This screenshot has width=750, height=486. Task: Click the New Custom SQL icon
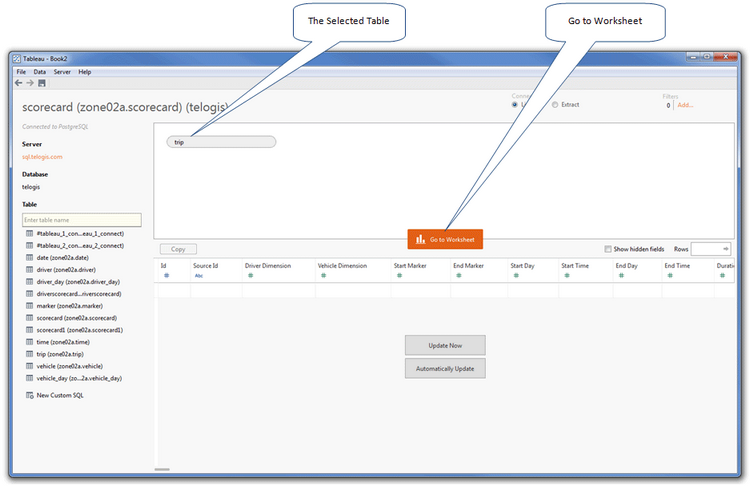29,395
